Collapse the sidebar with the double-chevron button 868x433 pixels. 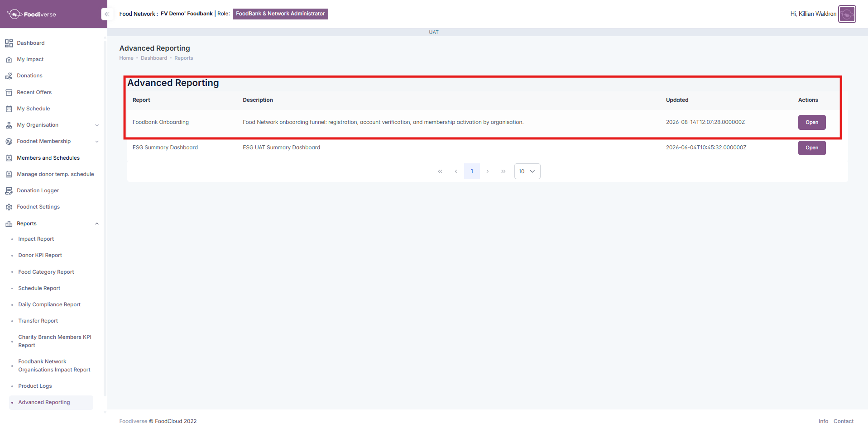[x=106, y=14]
